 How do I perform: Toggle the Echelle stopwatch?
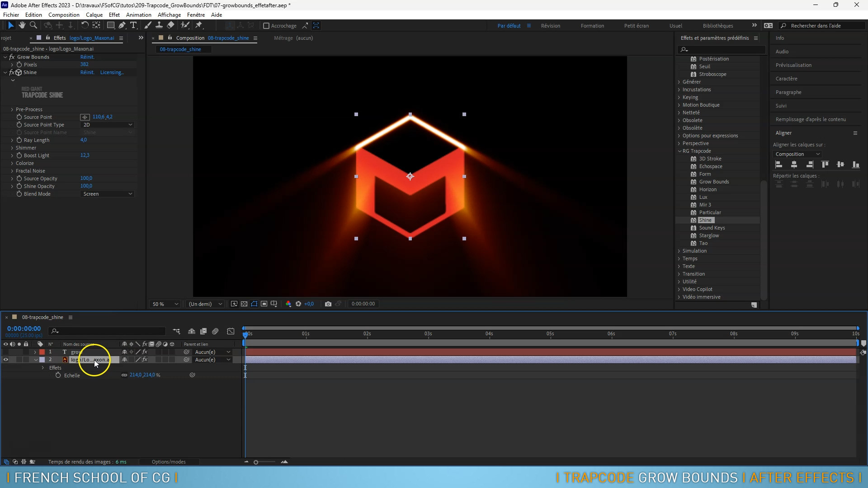(x=58, y=375)
